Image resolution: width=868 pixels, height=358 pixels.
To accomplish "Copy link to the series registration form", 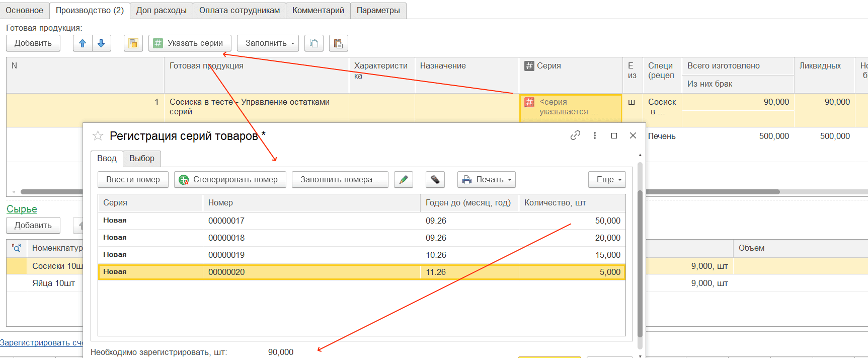I will point(575,135).
